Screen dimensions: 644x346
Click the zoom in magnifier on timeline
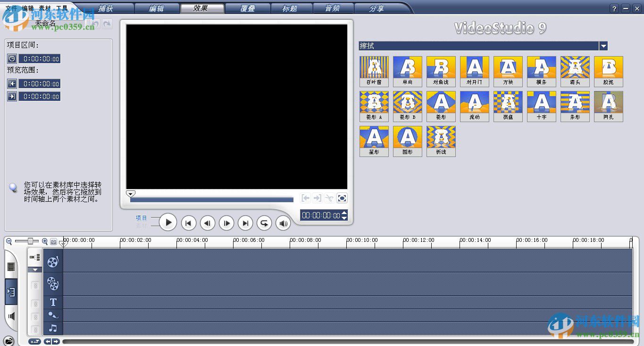[45, 241]
